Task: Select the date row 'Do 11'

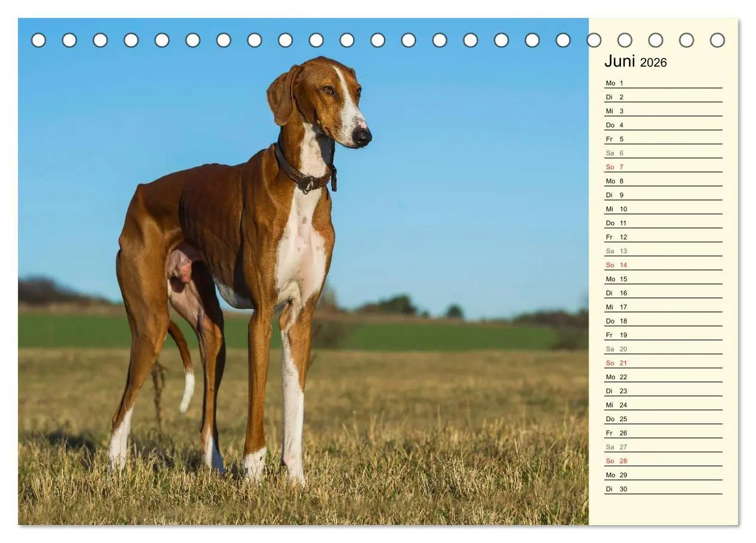Action: (663, 223)
